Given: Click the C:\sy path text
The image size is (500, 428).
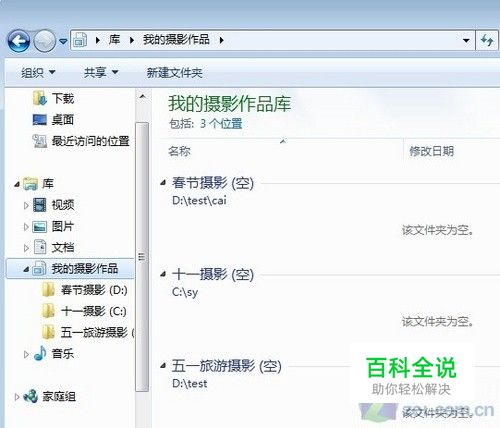Looking at the screenshot, I should 185,292.
